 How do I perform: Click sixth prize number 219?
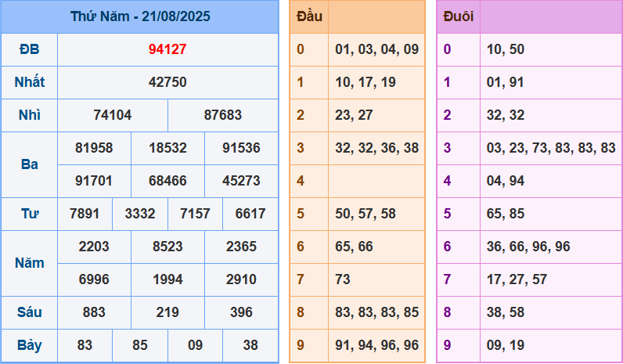(167, 312)
